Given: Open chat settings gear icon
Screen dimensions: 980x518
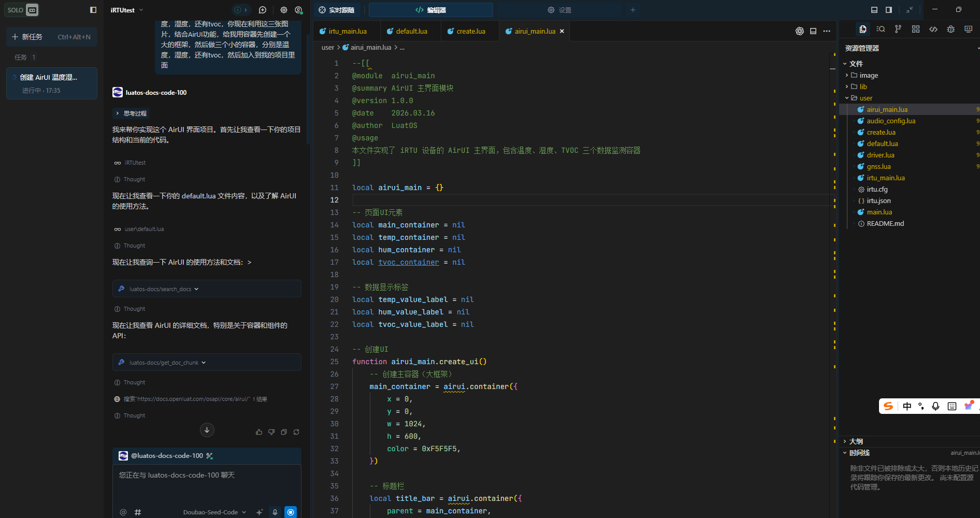Looking at the screenshot, I should click(x=284, y=10).
